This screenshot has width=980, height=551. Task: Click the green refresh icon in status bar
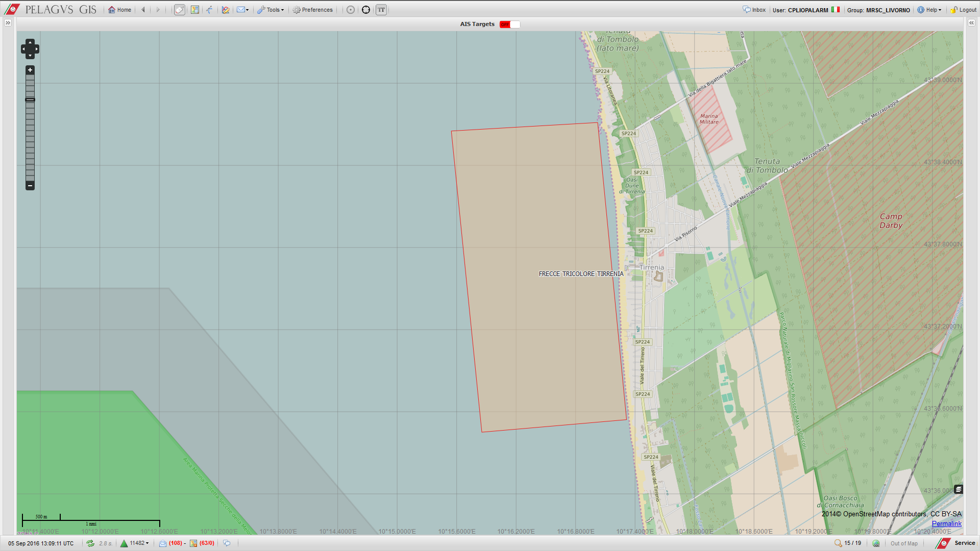click(x=90, y=543)
